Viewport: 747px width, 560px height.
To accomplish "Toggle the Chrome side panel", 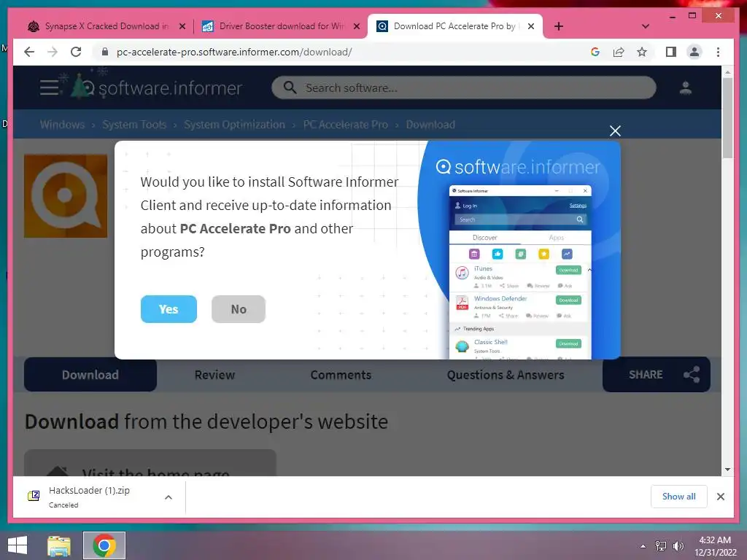I will tap(671, 52).
